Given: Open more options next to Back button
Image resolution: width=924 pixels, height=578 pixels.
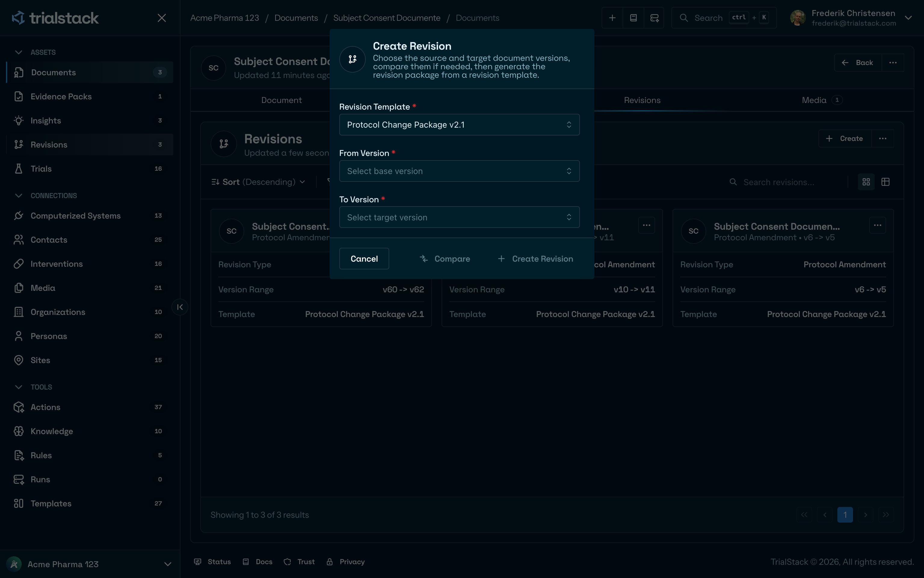Looking at the screenshot, I should pyautogui.click(x=893, y=63).
